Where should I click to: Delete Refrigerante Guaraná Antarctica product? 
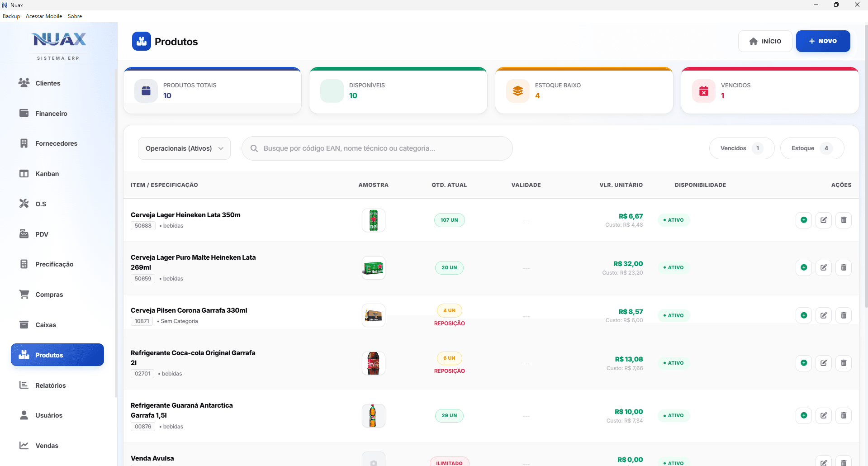click(844, 415)
